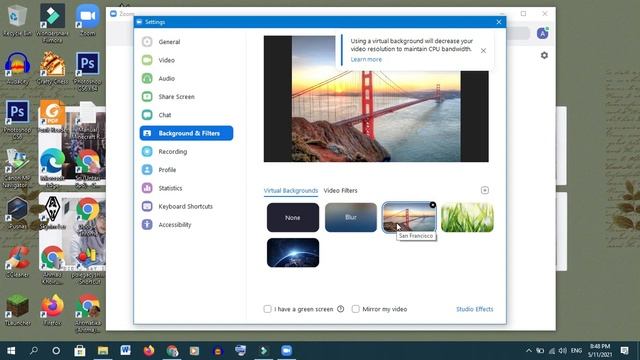Choose the Earth from space background

[x=293, y=253]
